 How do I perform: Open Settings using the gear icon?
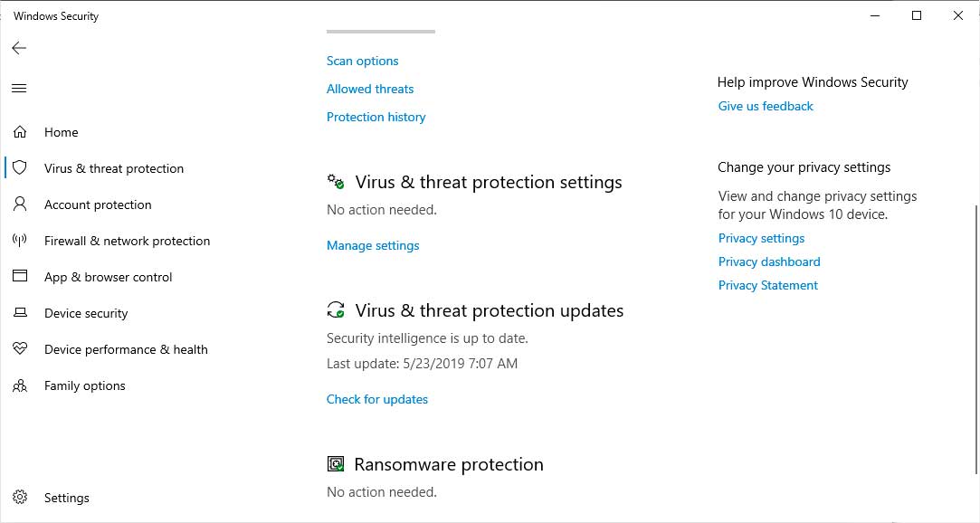[x=20, y=497]
